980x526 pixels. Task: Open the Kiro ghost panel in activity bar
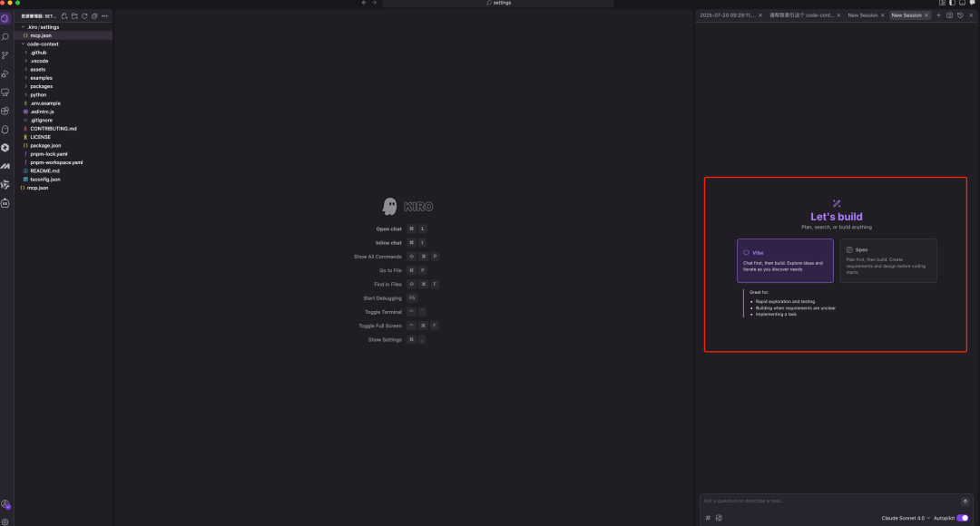[x=5, y=130]
